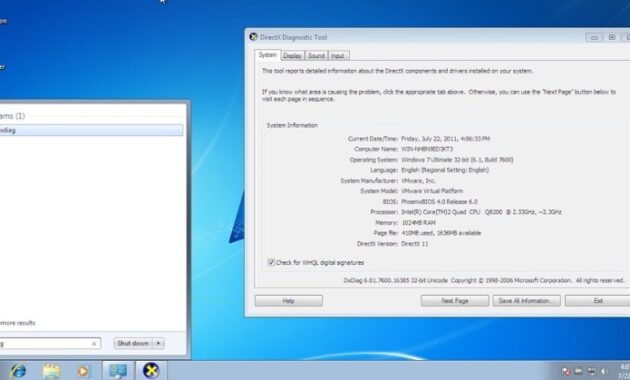Click the Exit button in DirectX tool
This screenshot has height=380, width=630.
pyautogui.click(x=597, y=301)
